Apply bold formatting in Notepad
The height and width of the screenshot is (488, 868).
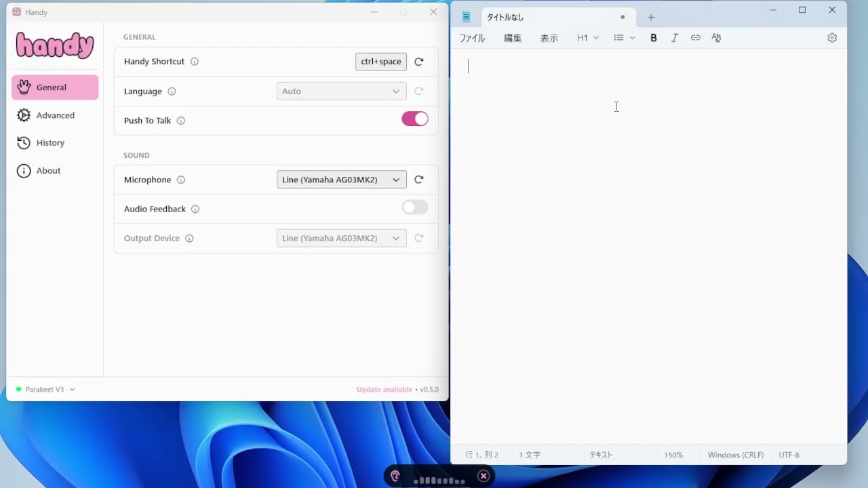tap(654, 38)
